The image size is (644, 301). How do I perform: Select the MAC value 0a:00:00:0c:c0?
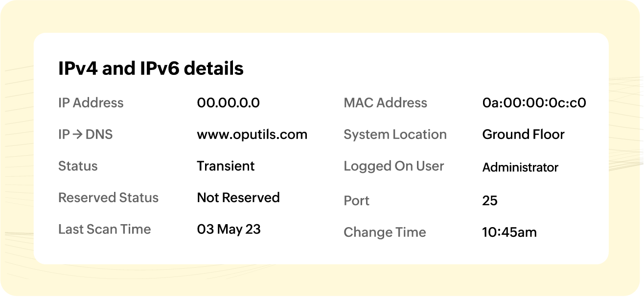point(534,103)
